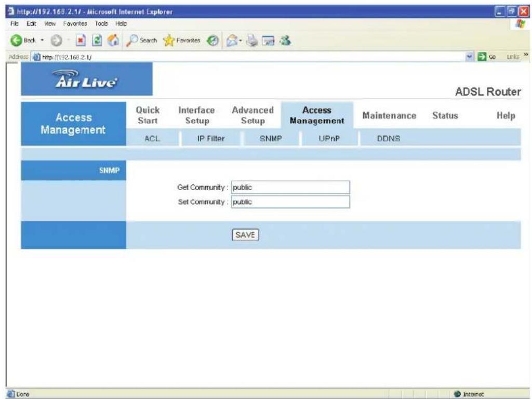Open the ACL sub-tab
This screenshot has height=399, width=532.
[152, 138]
